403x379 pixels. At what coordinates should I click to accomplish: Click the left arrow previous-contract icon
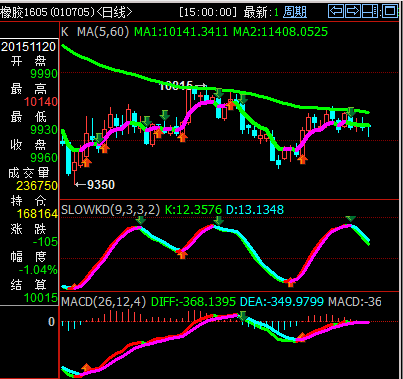[x=336, y=11]
